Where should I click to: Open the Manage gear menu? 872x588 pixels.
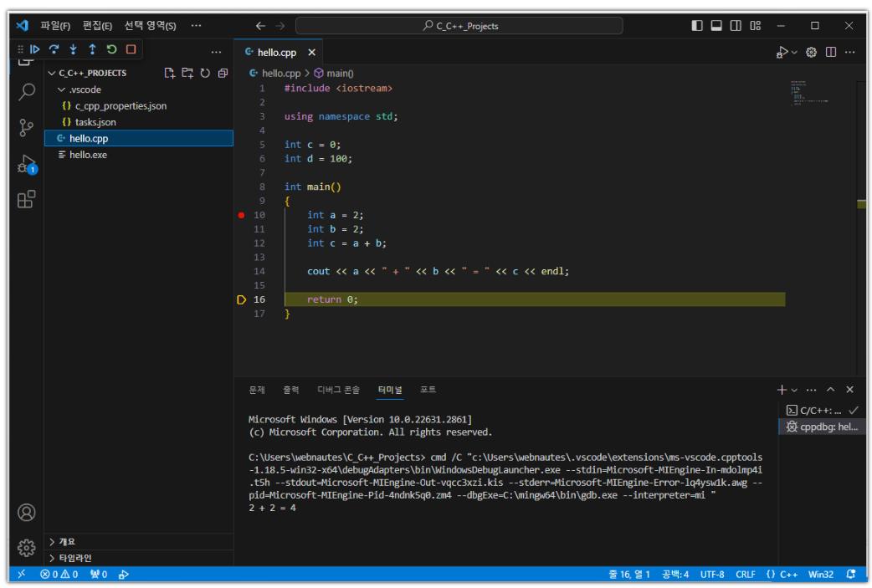click(x=26, y=548)
